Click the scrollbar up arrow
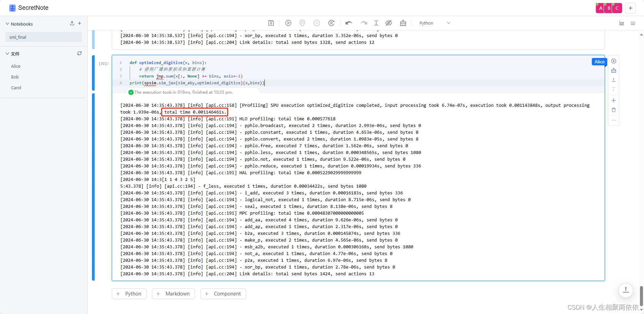Viewport: 644px width, 314px height. pos(641,34)
